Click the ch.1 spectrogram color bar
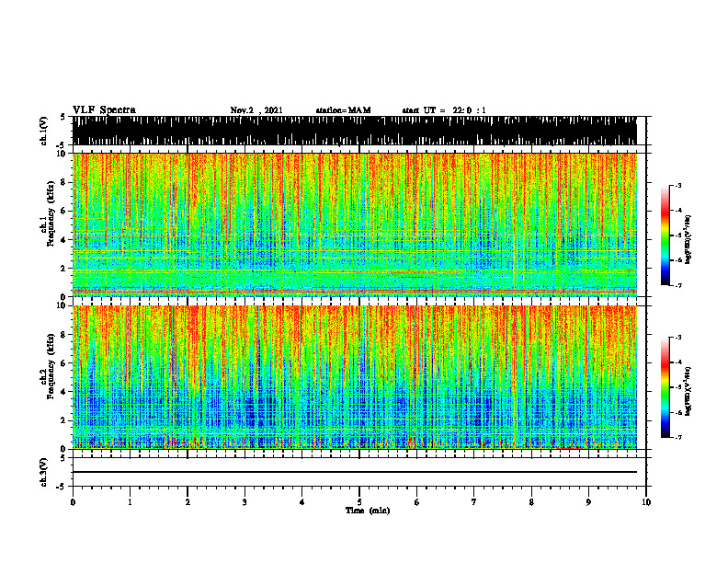The height and width of the screenshot is (563, 728). click(x=665, y=236)
